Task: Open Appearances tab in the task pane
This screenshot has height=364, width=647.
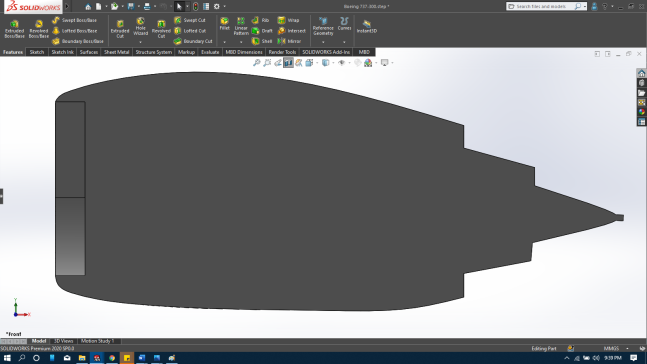Action: (642, 112)
